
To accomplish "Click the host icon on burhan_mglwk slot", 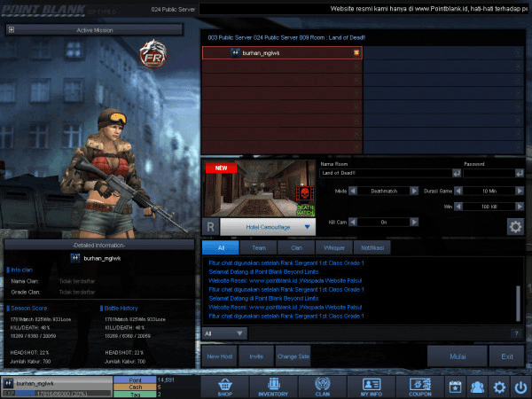I will click(356, 52).
